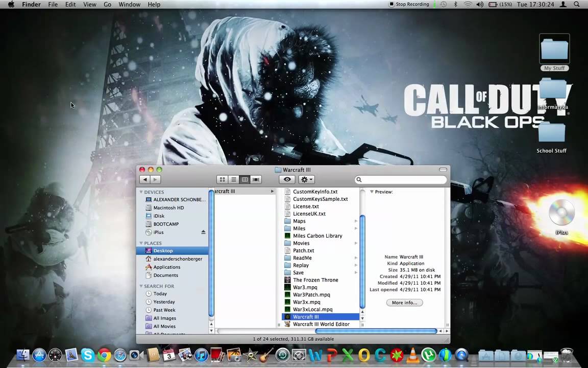Open the Go menu
This screenshot has width=588, height=368.
click(x=108, y=5)
